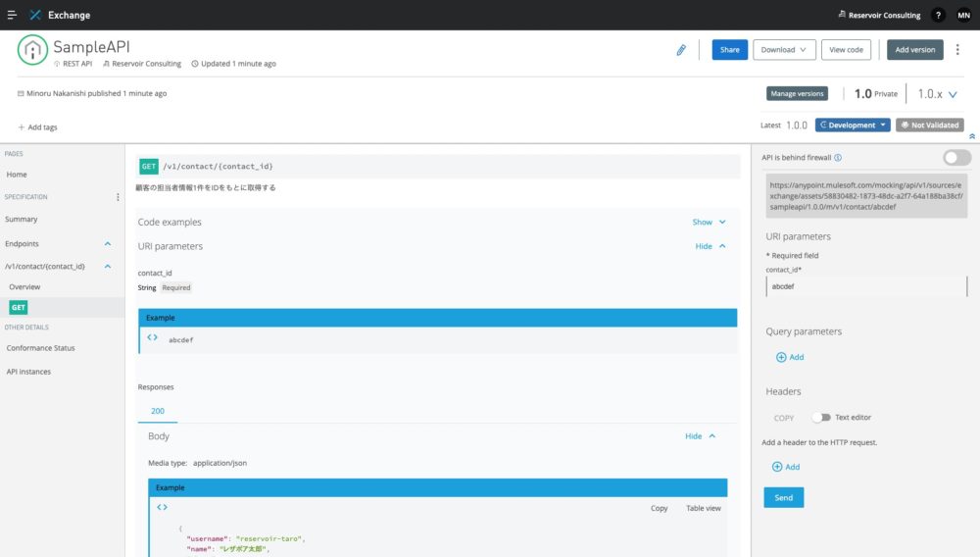Click the '1.0 Private' version label

tap(875, 94)
